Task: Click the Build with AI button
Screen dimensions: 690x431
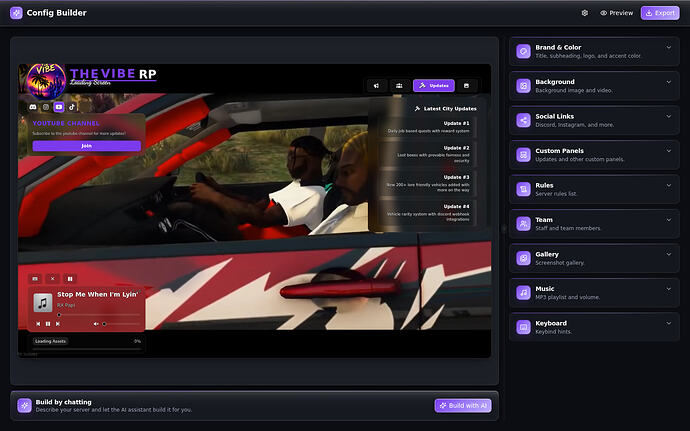Action: coord(463,405)
